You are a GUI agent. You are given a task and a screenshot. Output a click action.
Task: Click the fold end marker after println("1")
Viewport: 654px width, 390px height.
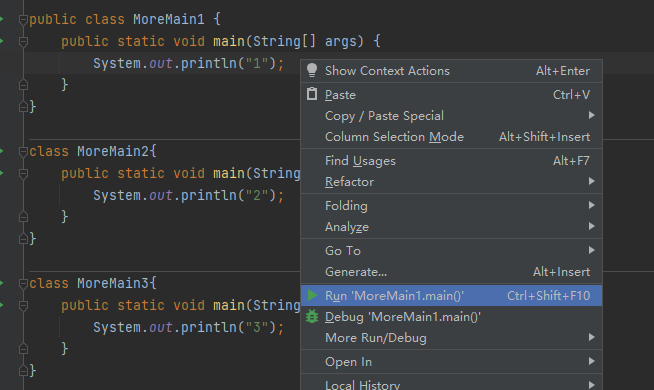coord(23,85)
